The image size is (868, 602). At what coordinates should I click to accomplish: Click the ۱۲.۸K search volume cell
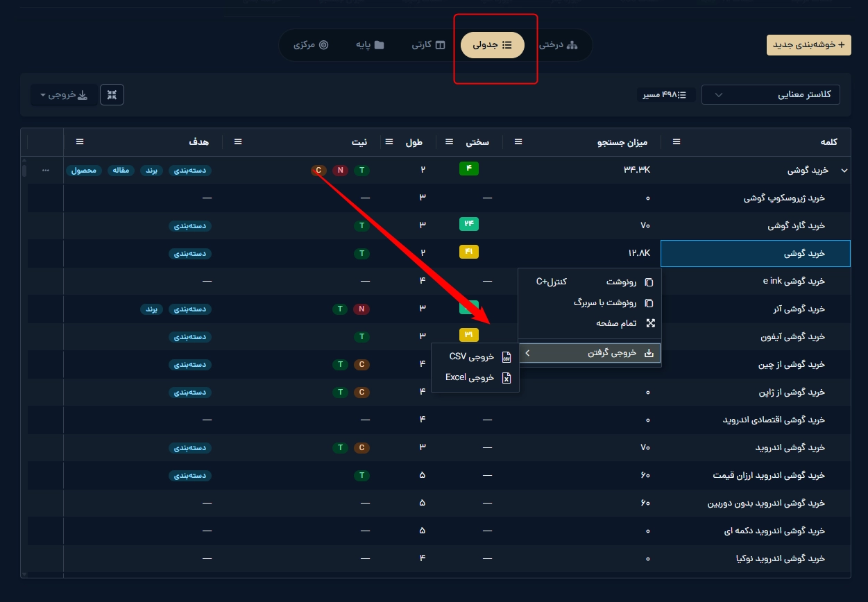(x=581, y=253)
